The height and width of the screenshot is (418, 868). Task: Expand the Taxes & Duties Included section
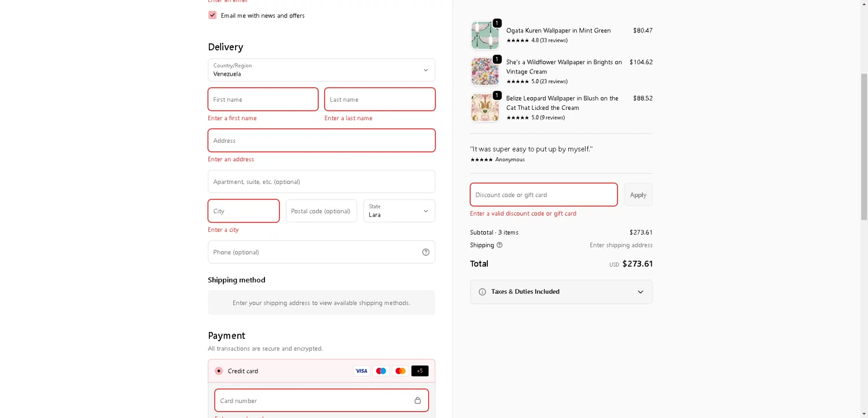pyautogui.click(x=561, y=292)
